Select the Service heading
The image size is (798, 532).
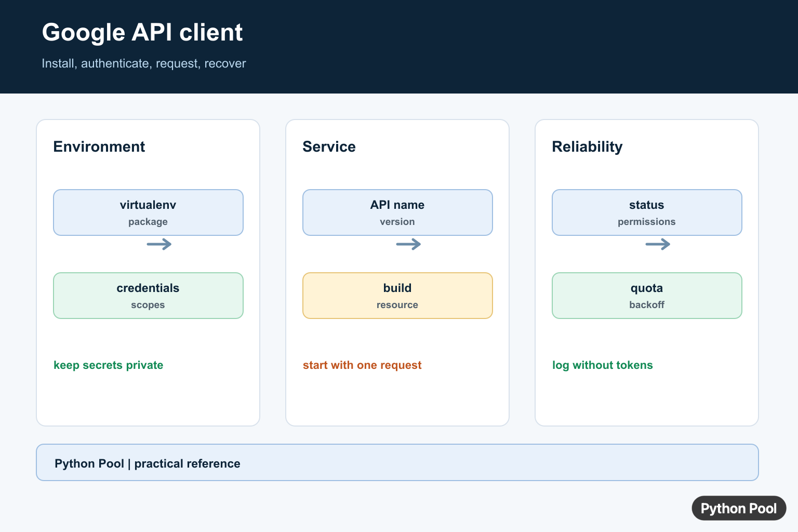[329, 147]
